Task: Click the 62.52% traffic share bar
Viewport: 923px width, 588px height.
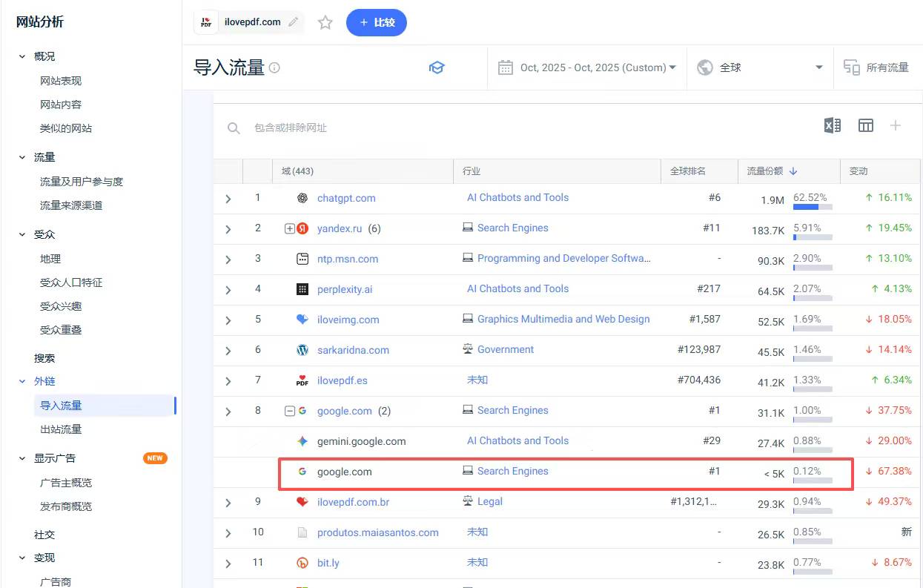Action: (813, 207)
